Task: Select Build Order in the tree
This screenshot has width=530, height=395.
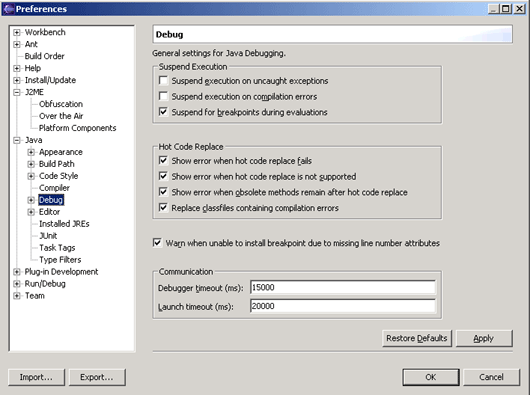Action: click(44, 56)
